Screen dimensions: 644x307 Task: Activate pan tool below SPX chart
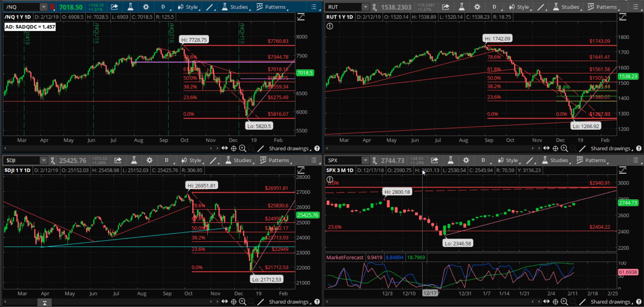[x=546, y=302]
